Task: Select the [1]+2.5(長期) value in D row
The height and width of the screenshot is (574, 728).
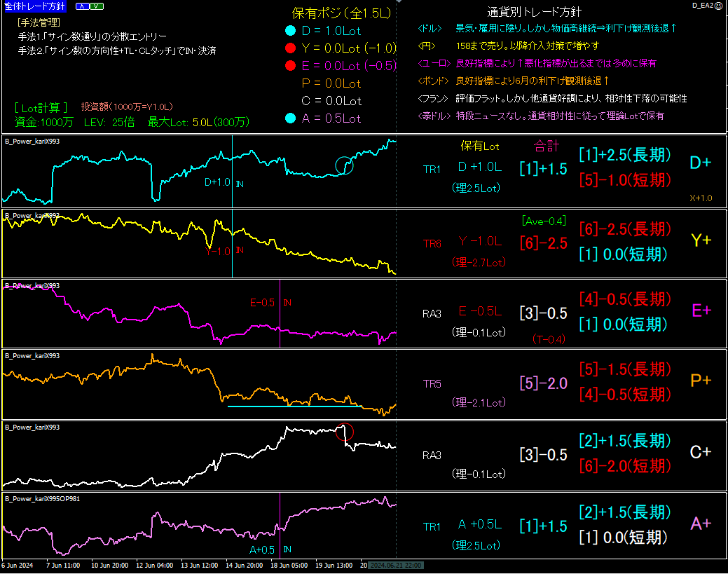Action: coord(625,155)
